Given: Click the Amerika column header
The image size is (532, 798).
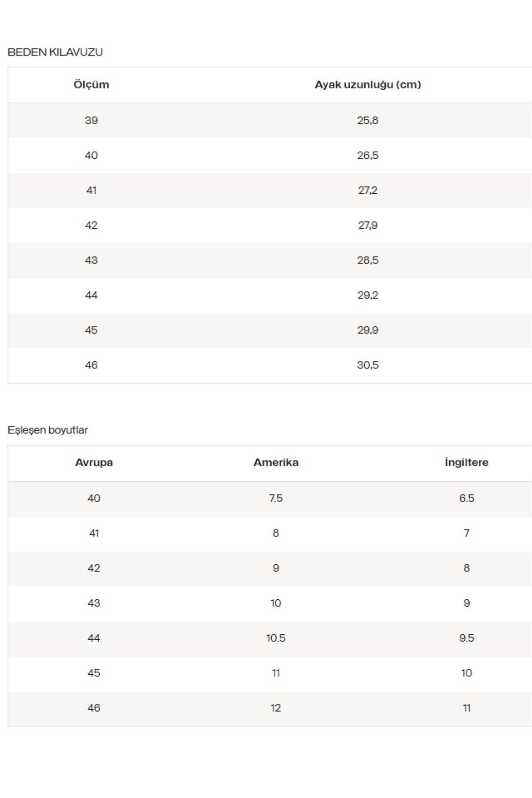Looking at the screenshot, I should click(276, 462).
